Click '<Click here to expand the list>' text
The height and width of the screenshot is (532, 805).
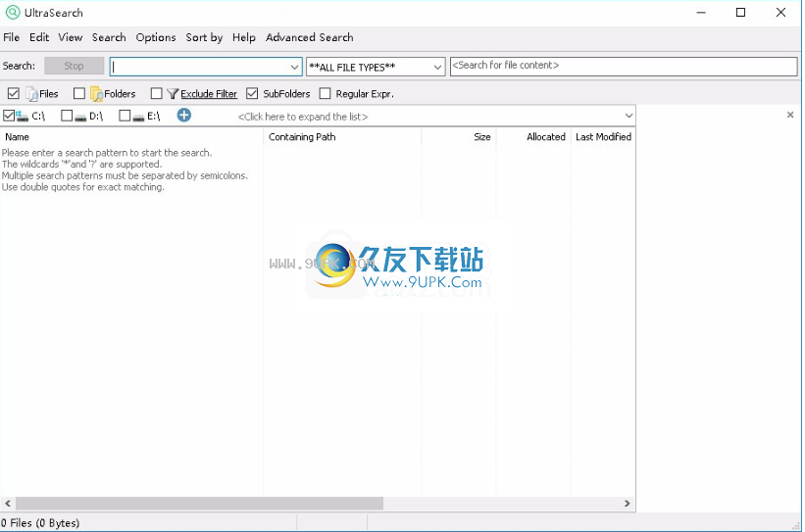coord(303,117)
